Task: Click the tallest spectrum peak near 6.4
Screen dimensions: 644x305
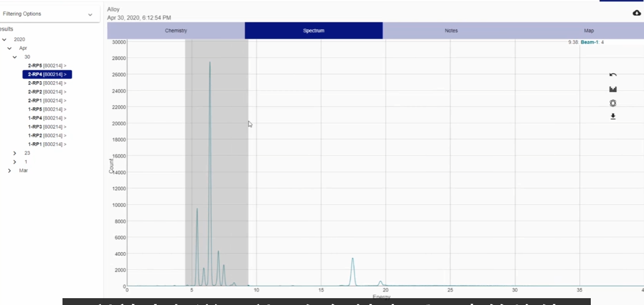Action: click(x=210, y=64)
